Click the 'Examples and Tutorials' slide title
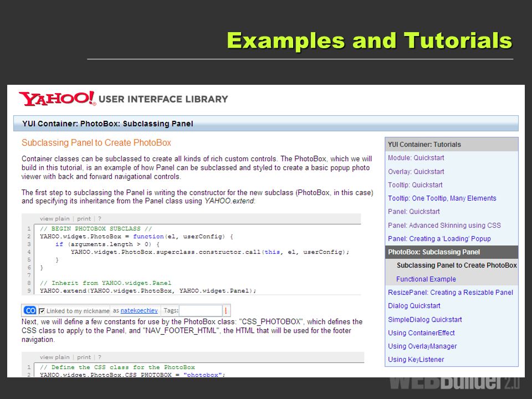 pyautogui.click(x=370, y=40)
